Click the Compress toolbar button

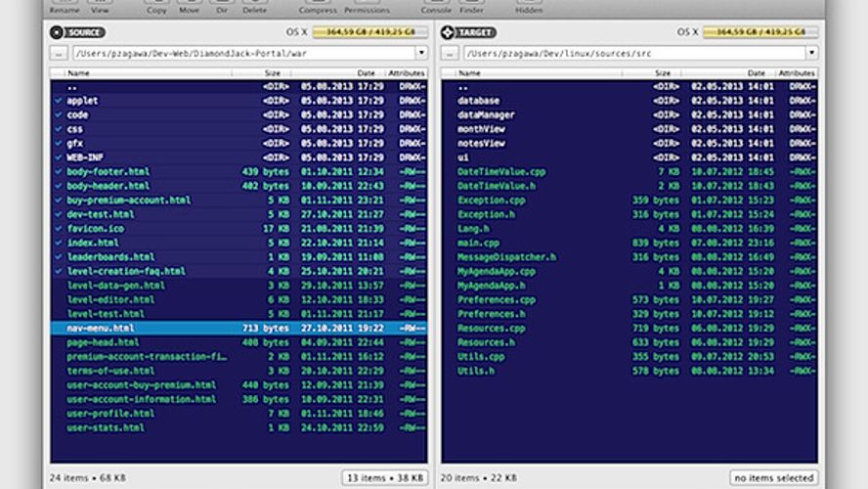tap(318, 8)
